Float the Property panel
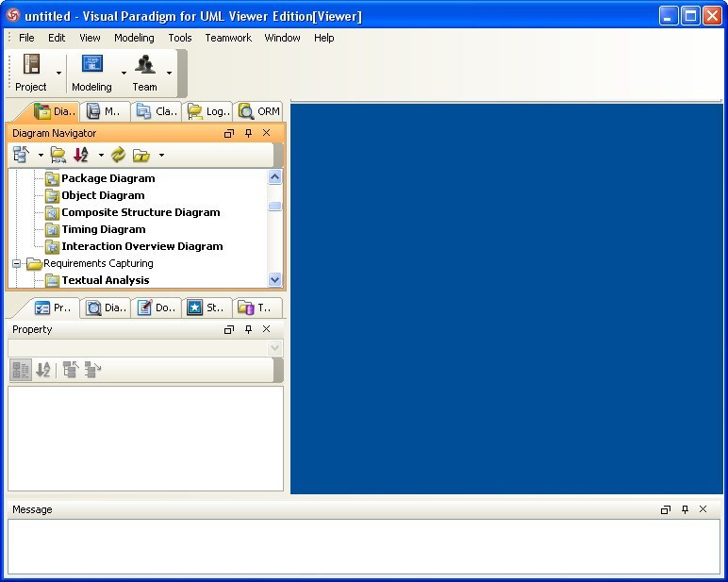 229,330
